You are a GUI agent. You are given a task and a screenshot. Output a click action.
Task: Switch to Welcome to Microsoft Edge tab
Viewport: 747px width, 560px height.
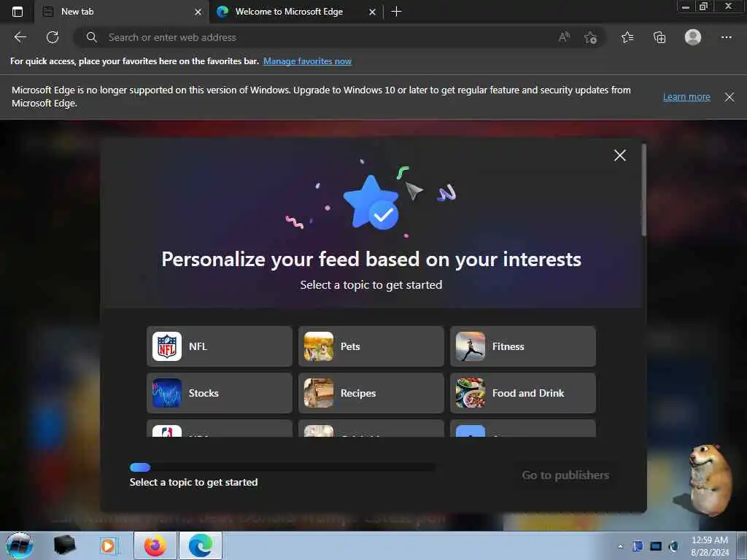[296, 12]
